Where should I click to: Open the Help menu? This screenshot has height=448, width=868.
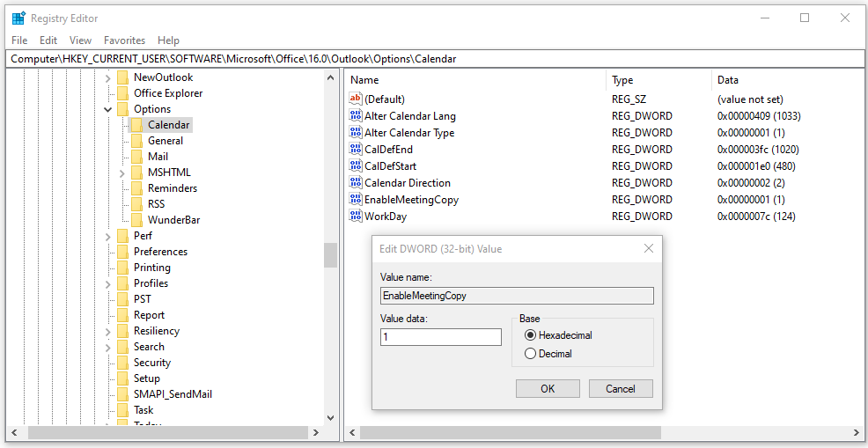pos(168,40)
